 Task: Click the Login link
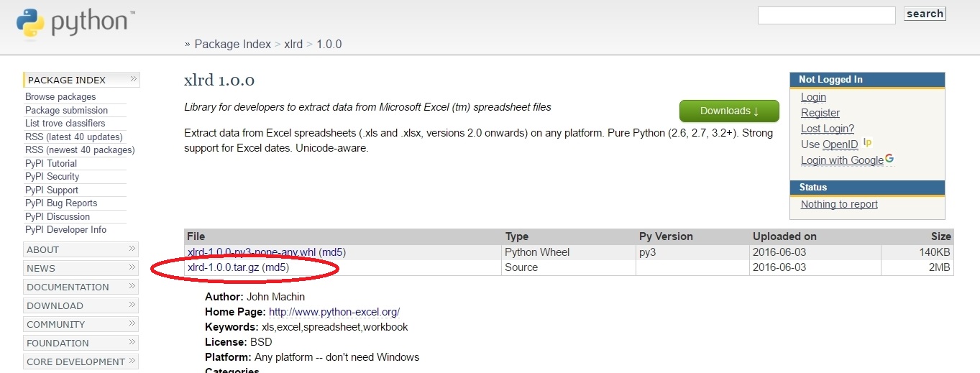(x=813, y=97)
